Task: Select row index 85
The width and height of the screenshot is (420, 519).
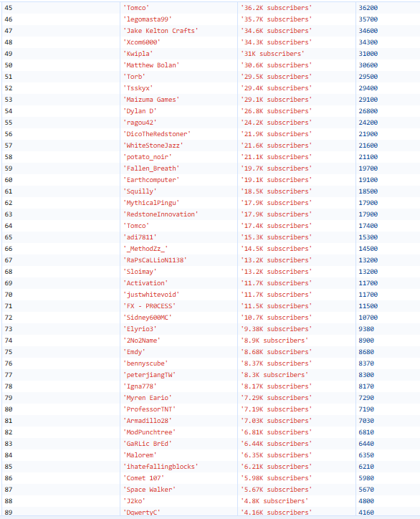Action: tap(9, 467)
